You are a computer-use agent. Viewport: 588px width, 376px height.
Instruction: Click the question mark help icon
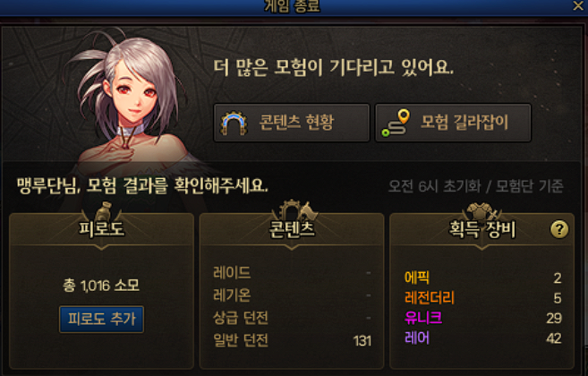click(559, 229)
